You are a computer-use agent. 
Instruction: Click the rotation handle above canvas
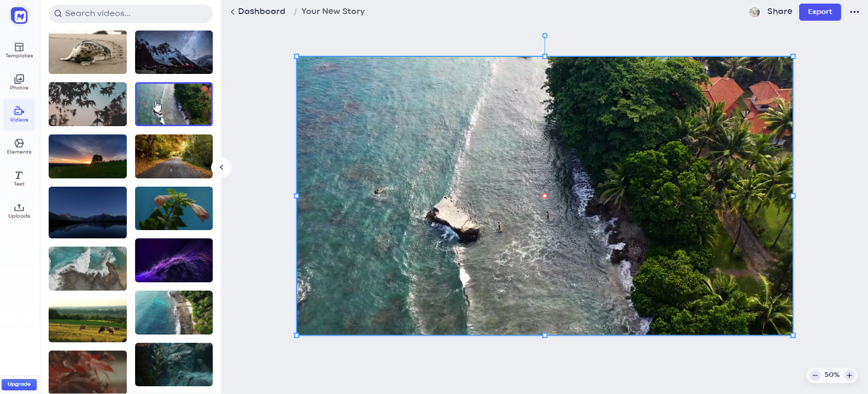545,36
